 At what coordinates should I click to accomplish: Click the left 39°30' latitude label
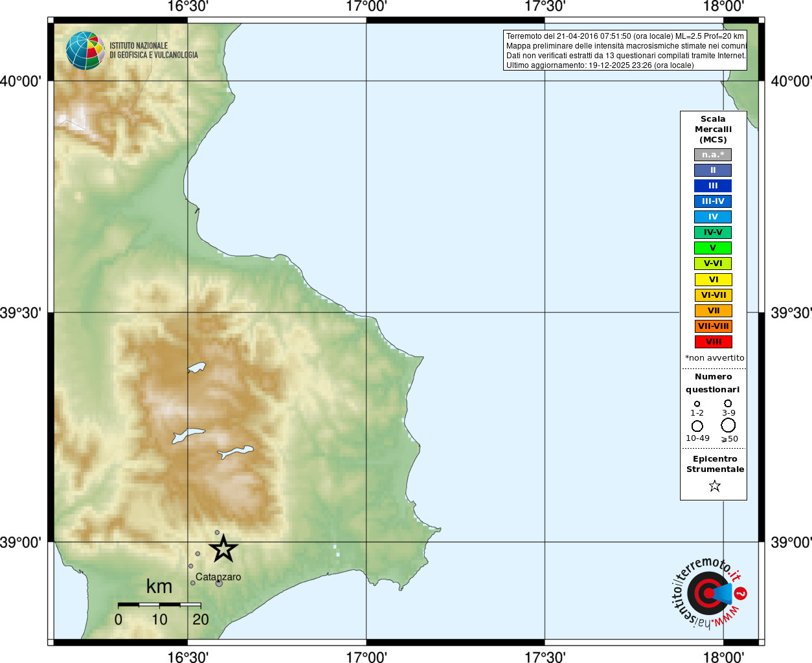point(21,313)
